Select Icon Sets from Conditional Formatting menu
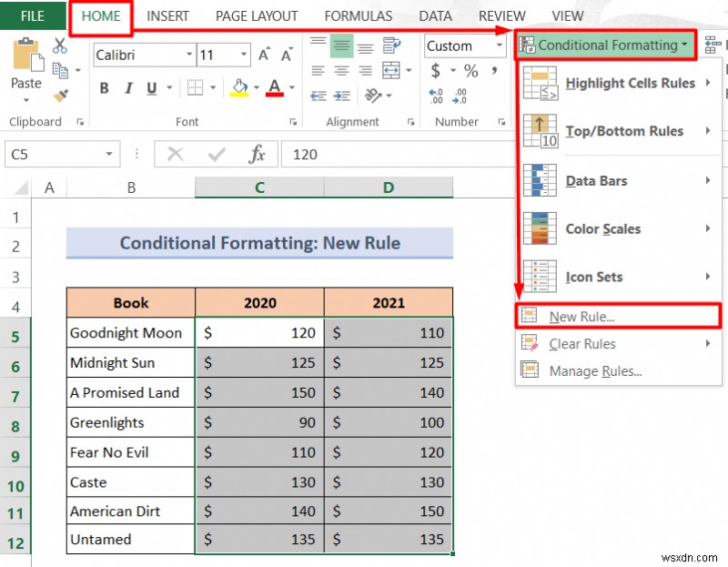 coord(593,277)
